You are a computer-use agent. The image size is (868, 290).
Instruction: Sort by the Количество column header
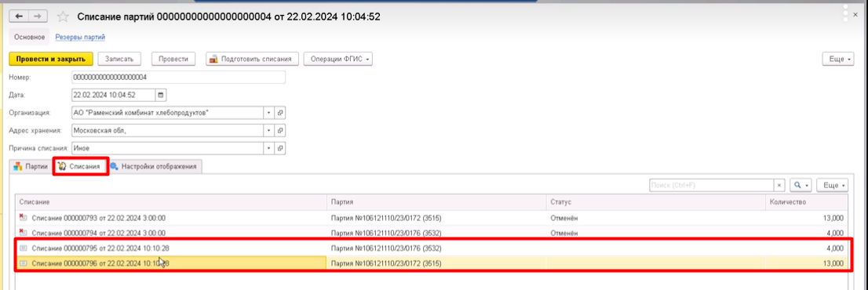point(807,202)
